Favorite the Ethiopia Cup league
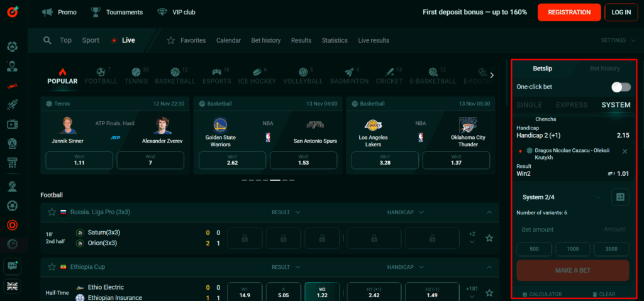This screenshot has height=301, width=644. pyautogui.click(x=52, y=267)
